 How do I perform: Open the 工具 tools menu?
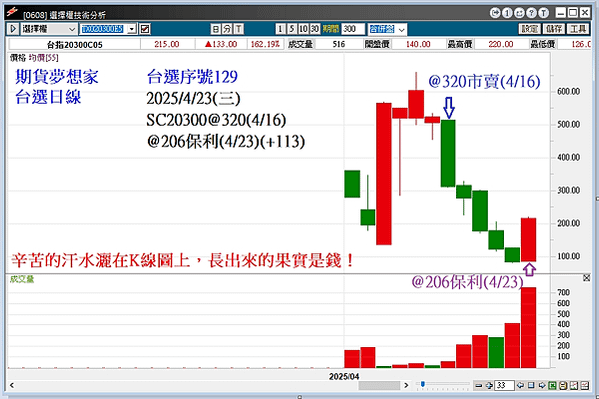[x=578, y=29]
